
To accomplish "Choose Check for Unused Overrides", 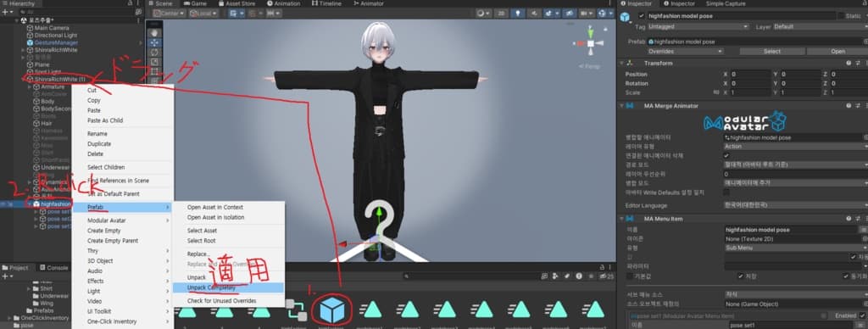I will [x=221, y=301].
